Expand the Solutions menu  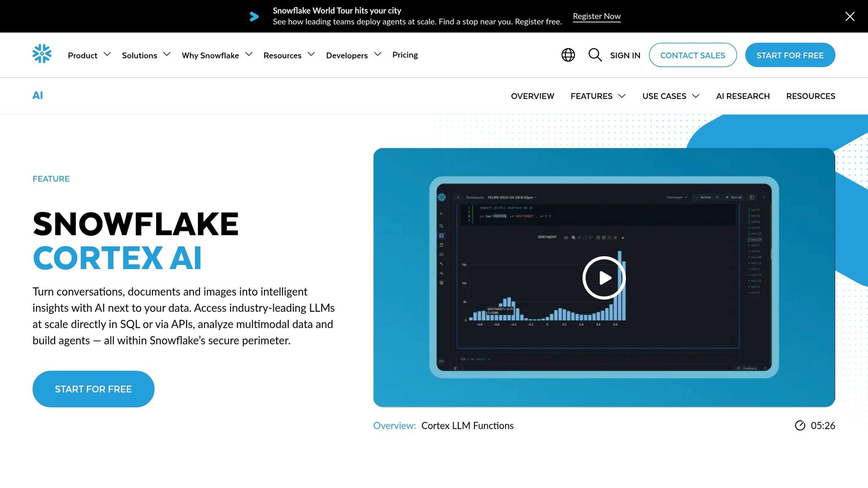(x=146, y=55)
